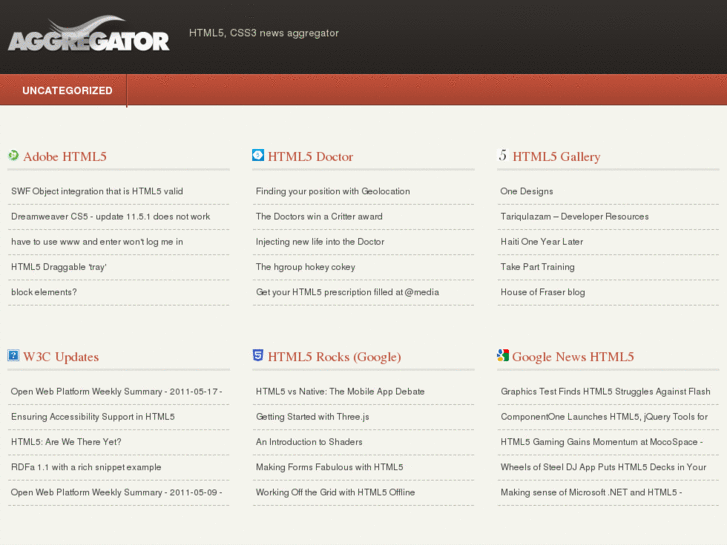Open 'Getting Started with Three.js'
The height and width of the screenshot is (545, 727).
(x=312, y=417)
